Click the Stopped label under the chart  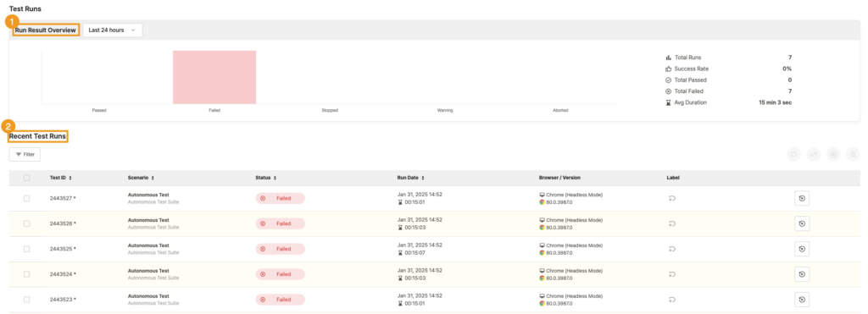pyautogui.click(x=330, y=110)
